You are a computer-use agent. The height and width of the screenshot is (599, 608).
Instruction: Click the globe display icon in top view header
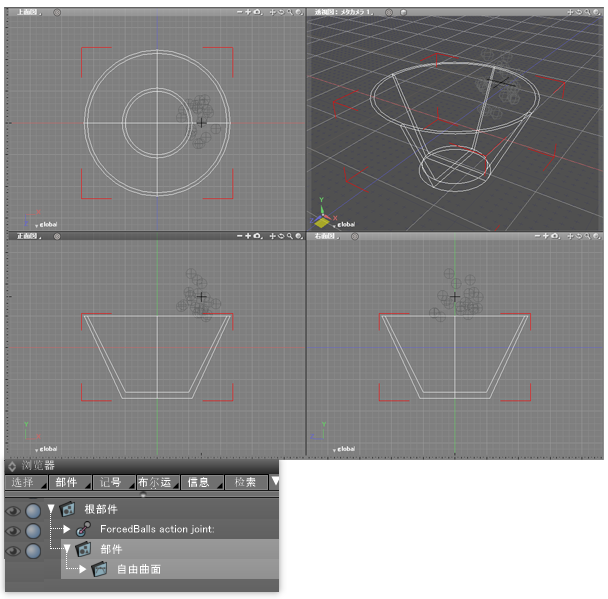click(299, 12)
